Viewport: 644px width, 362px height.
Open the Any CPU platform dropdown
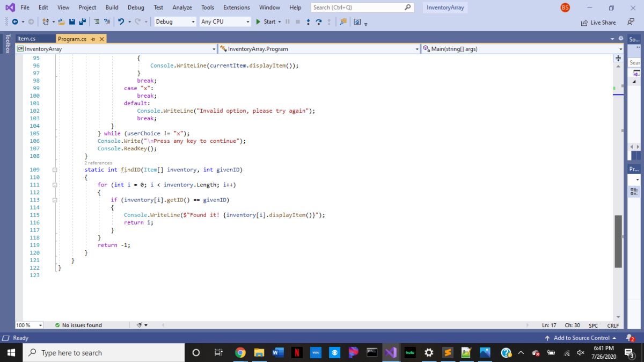point(224,22)
